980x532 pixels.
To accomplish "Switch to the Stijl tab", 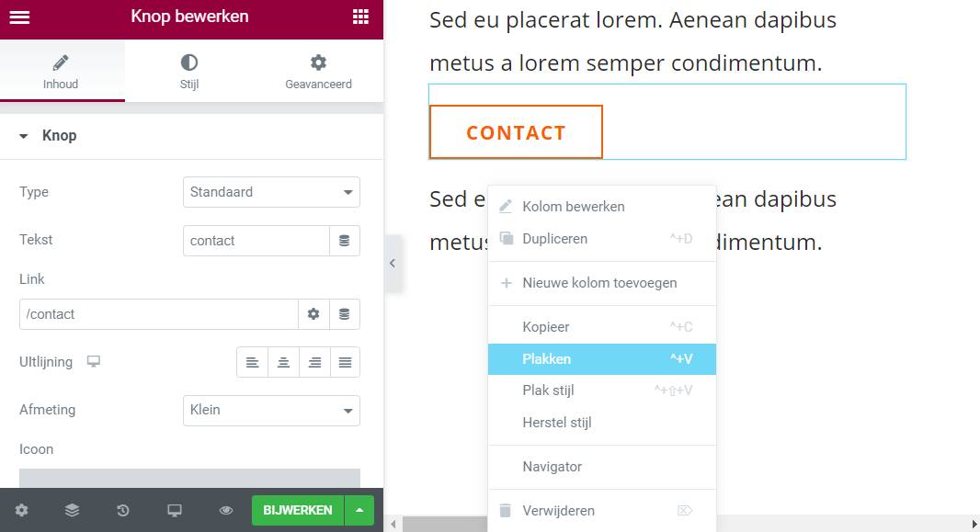I will (188, 72).
